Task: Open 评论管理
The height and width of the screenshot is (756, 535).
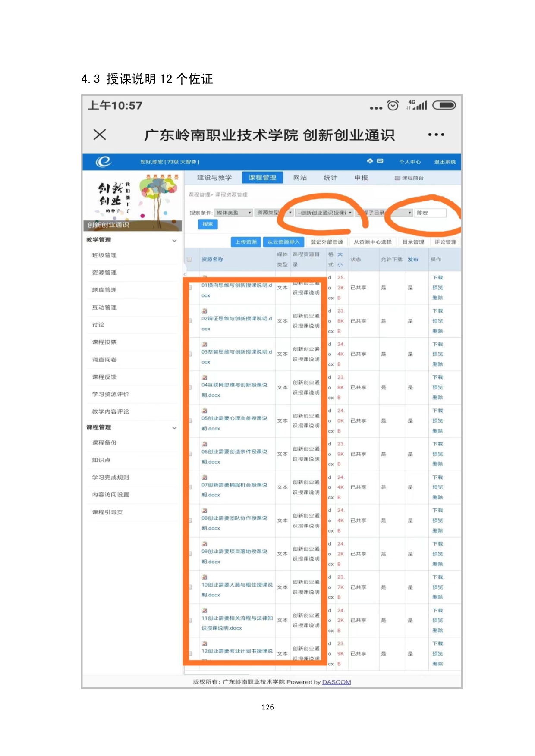Action: click(x=445, y=242)
